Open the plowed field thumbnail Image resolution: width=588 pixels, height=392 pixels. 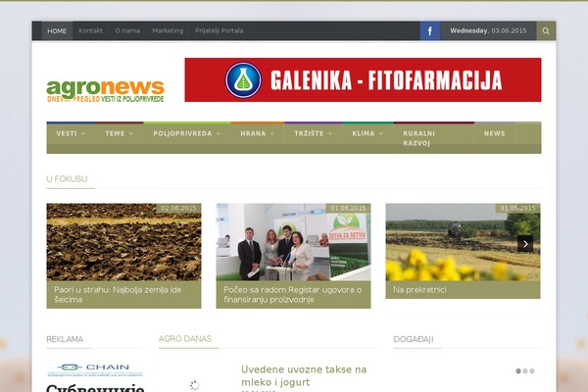tap(123, 242)
